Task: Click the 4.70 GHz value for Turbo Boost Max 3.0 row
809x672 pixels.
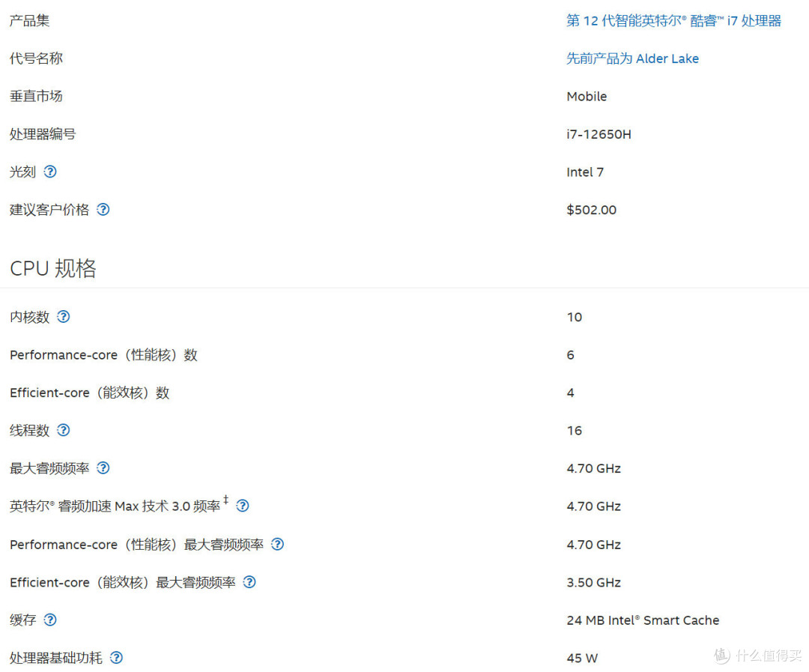Action: pos(593,506)
